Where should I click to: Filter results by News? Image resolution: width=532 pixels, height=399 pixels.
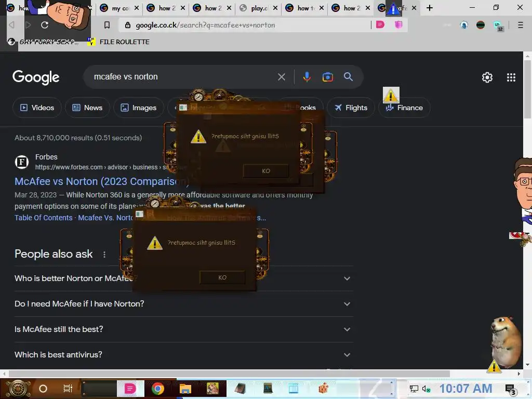(87, 108)
